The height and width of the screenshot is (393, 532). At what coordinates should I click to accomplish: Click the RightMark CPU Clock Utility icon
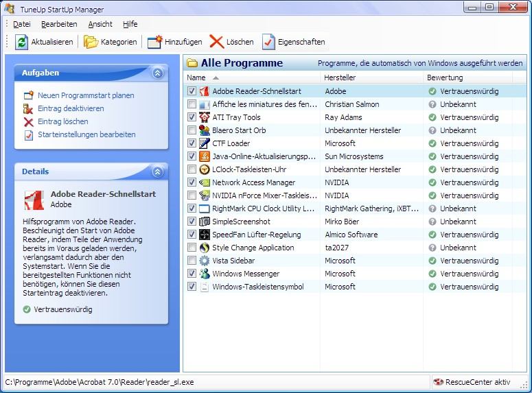point(205,209)
